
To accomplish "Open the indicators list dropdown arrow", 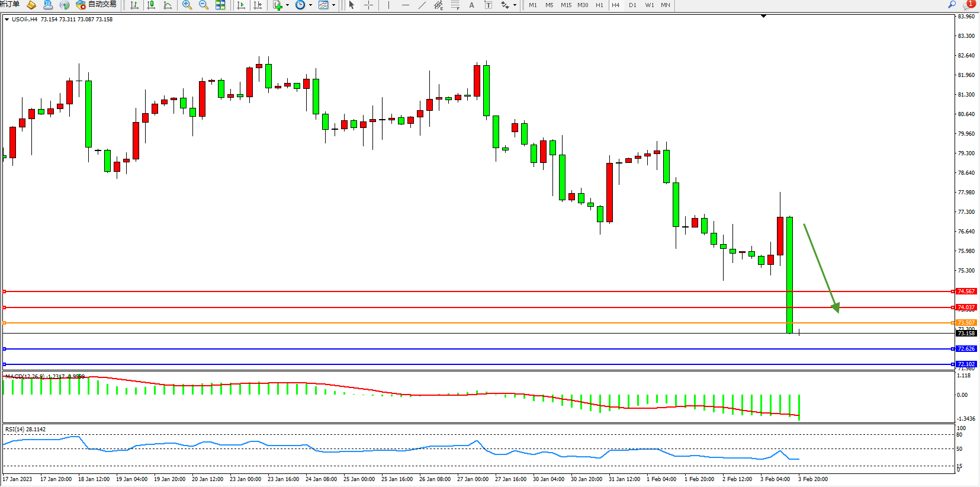I will point(288,5).
